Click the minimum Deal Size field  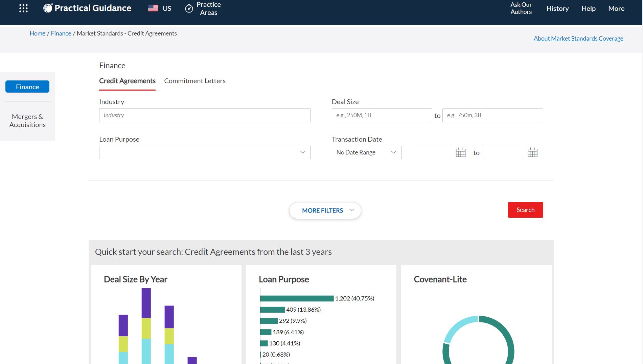click(x=382, y=115)
